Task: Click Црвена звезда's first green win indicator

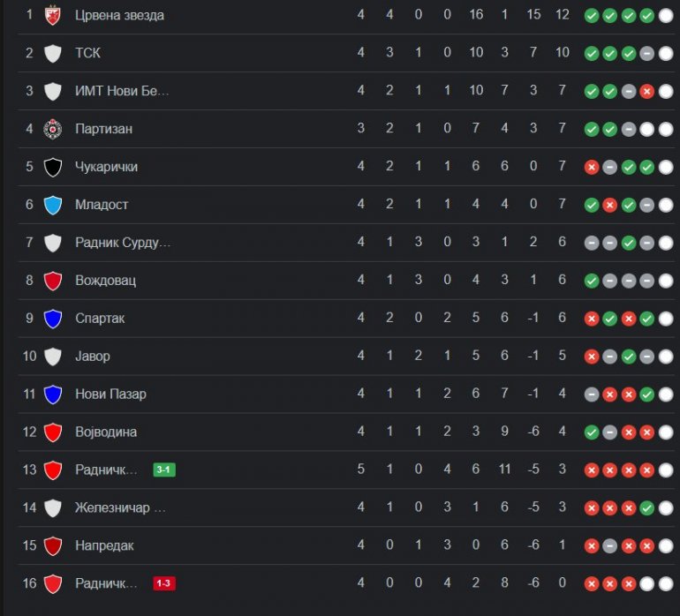Action: (x=592, y=16)
